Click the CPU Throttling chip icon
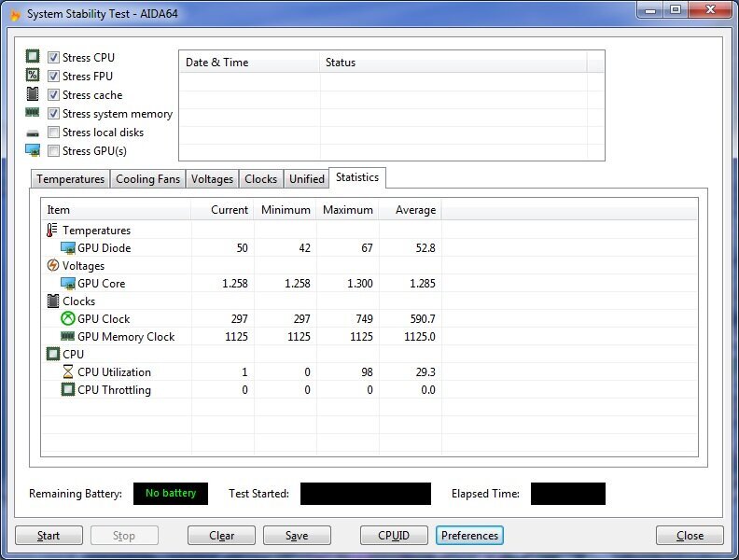This screenshot has height=560, width=739. tap(67, 390)
